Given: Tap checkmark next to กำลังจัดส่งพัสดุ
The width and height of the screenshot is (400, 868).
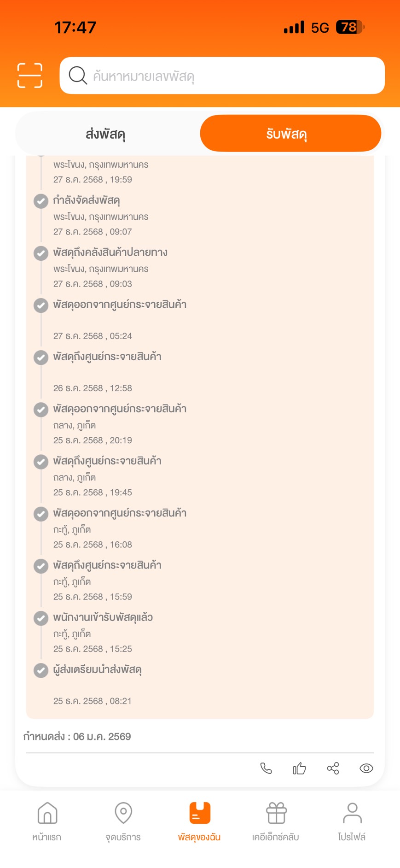Looking at the screenshot, I should 41,201.
